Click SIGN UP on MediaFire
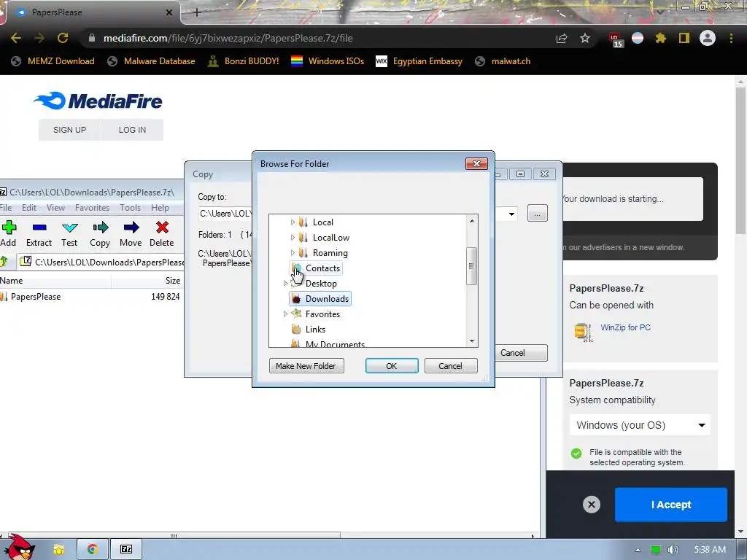 (x=69, y=130)
